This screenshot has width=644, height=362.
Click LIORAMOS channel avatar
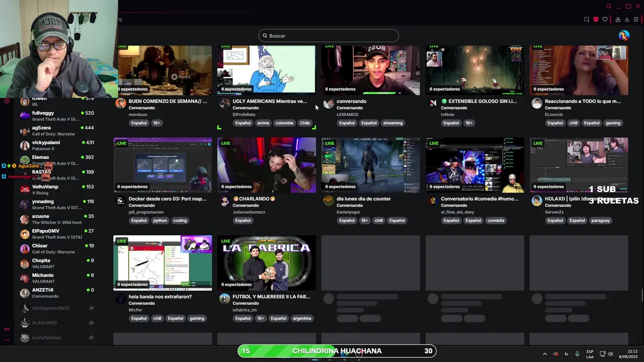pyautogui.click(x=329, y=104)
